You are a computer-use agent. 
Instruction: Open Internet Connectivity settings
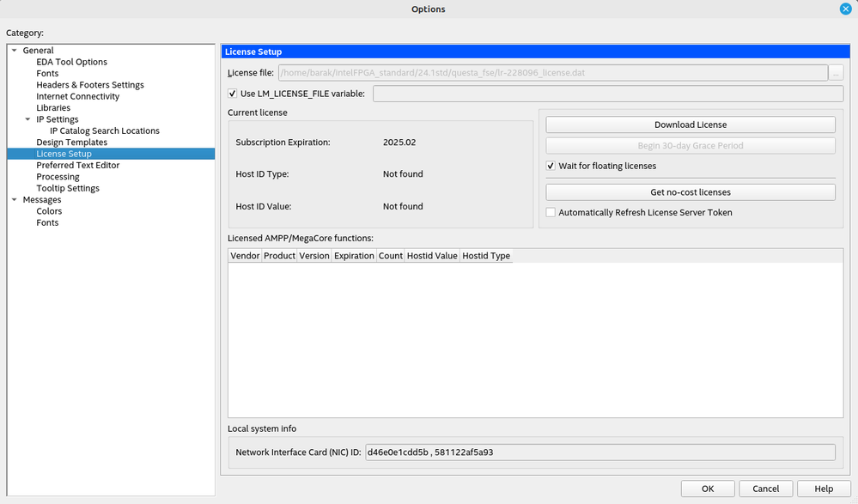77,96
